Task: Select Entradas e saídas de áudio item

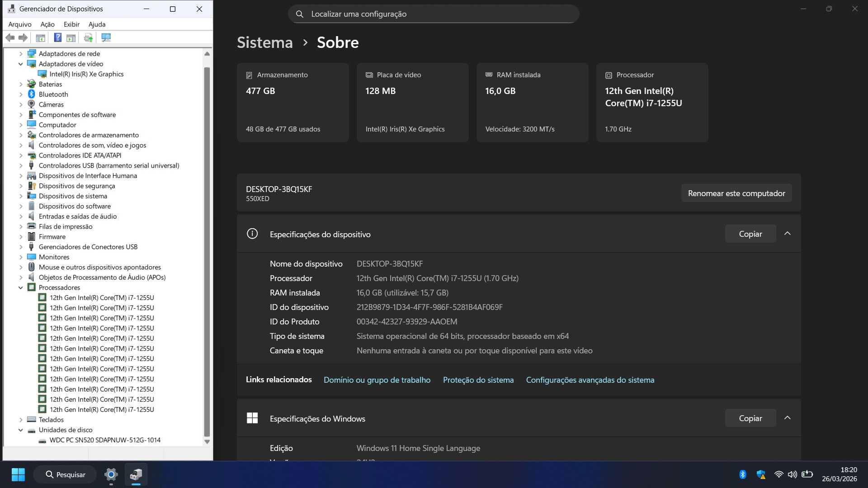Action: (78, 216)
